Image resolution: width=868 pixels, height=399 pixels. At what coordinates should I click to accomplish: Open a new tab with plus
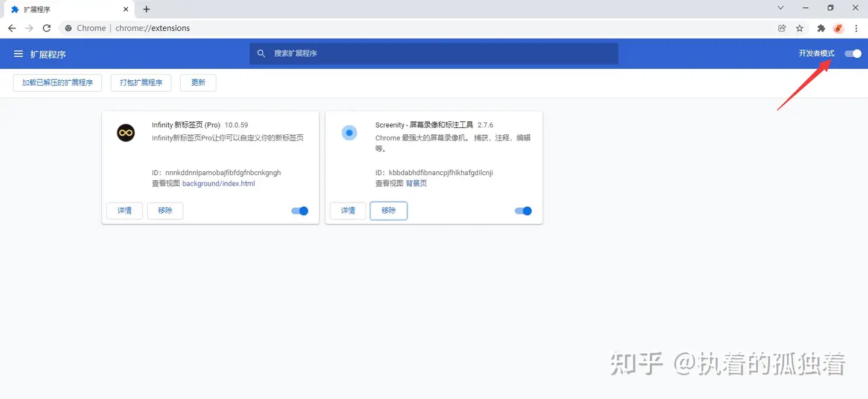coord(146,9)
